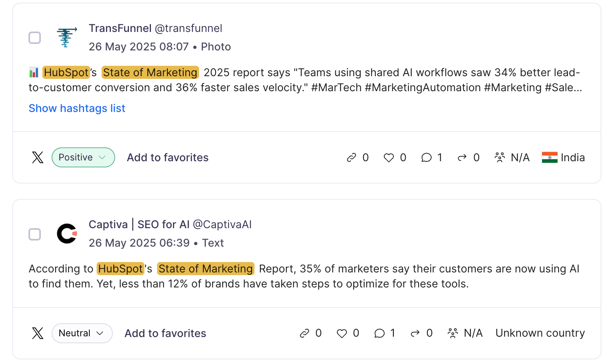Click the heart likes icon on TransFunnel post

(x=389, y=158)
